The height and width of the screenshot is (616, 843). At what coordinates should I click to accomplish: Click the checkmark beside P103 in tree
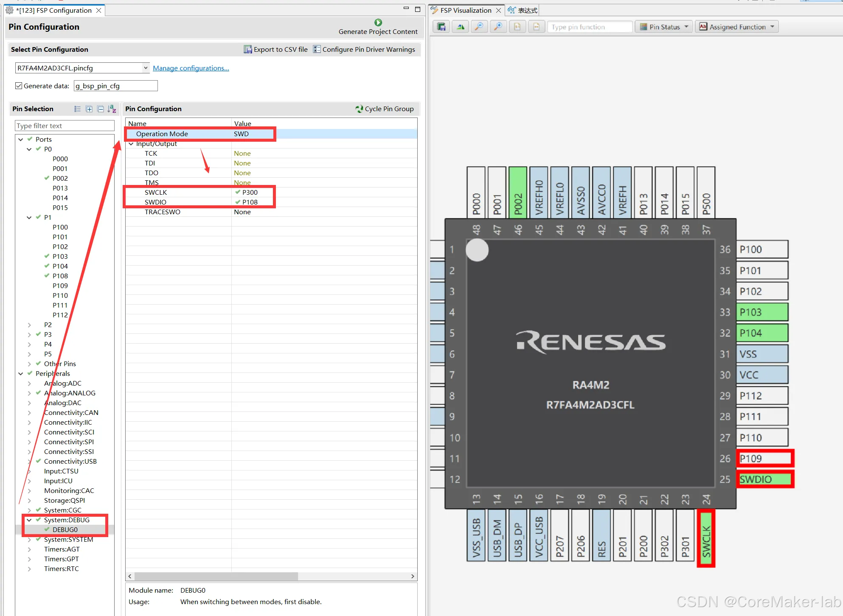47,256
